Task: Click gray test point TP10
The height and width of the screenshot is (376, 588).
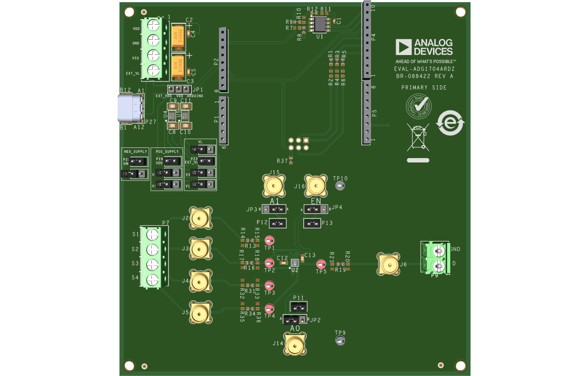Action: (340, 186)
